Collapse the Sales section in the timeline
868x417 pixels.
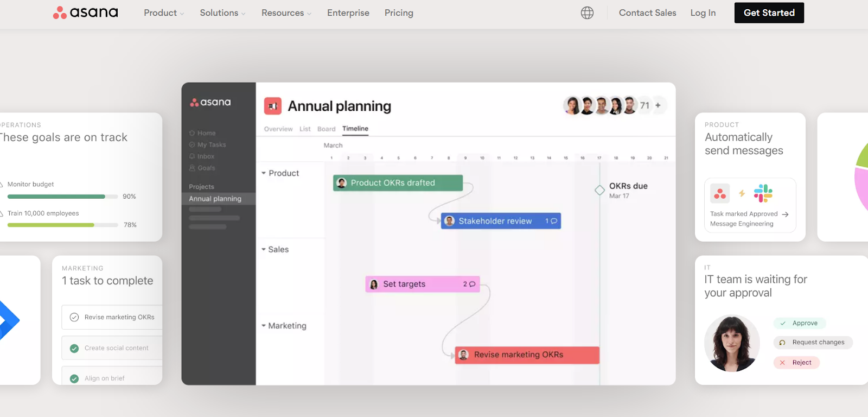pyautogui.click(x=264, y=249)
